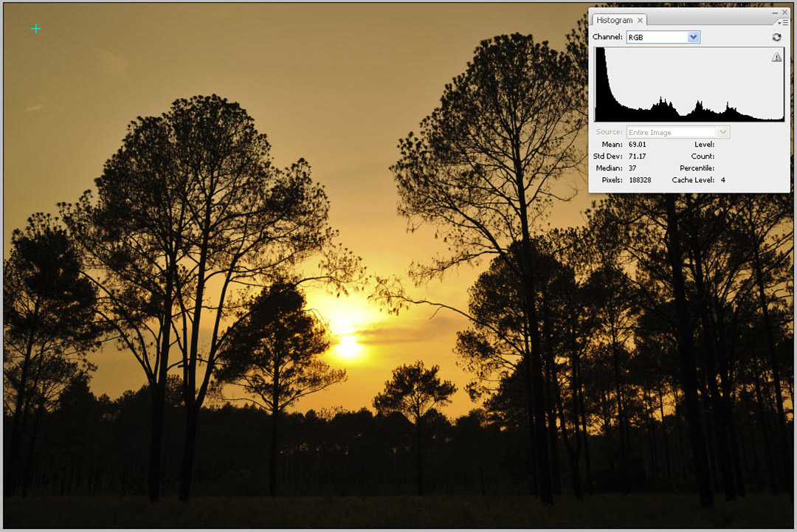Image resolution: width=797 pixels, height=532 pixels.
Task: Click the Median value 37
Action: click(x=632, y=168)
